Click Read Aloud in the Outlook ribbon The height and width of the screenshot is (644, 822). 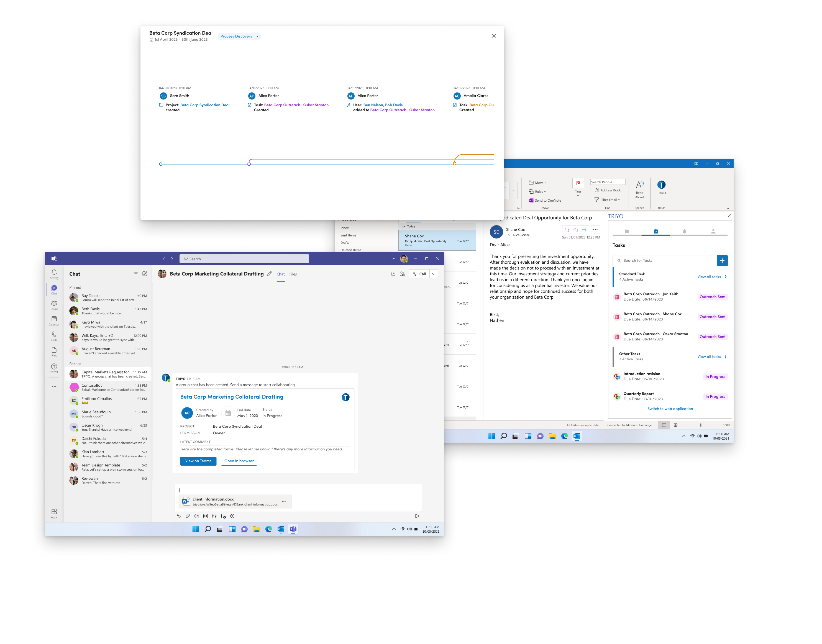click(639, 189)
